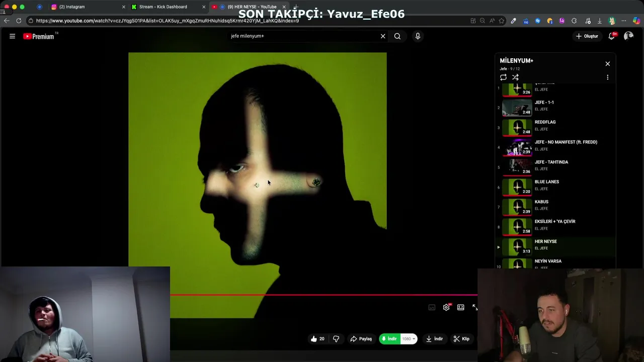Select REDDFLAG in the playlist
Screen dimensions: 644x362
555,127
